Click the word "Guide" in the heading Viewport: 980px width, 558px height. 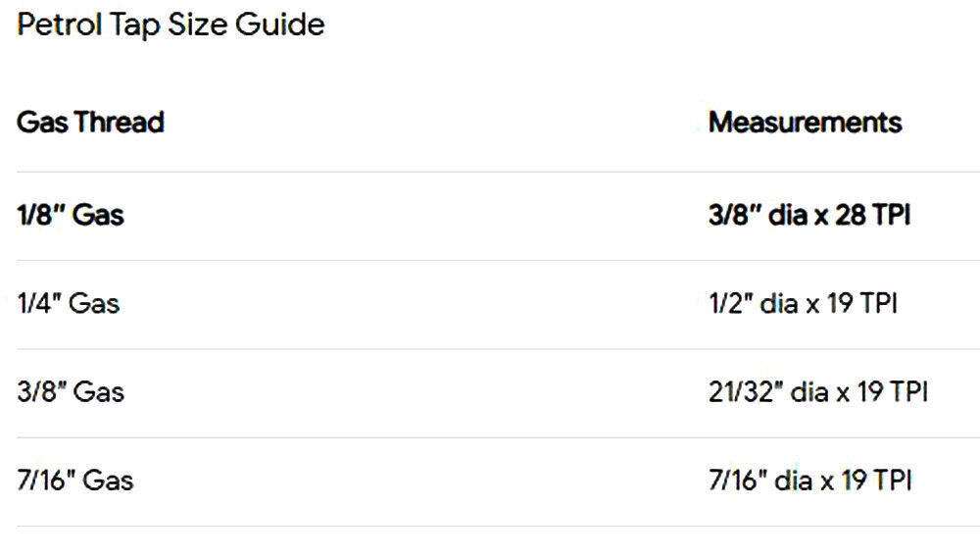(279, 25)
